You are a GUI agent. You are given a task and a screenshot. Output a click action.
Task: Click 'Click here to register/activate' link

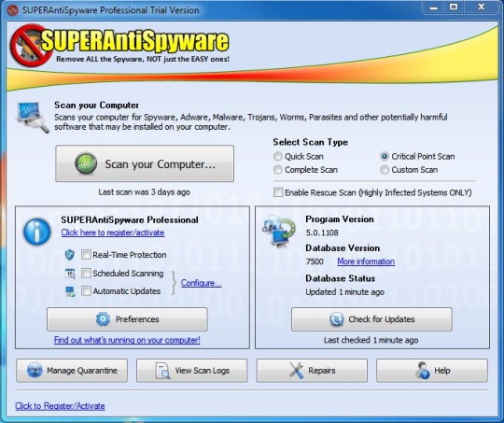[x=113, y=233]
